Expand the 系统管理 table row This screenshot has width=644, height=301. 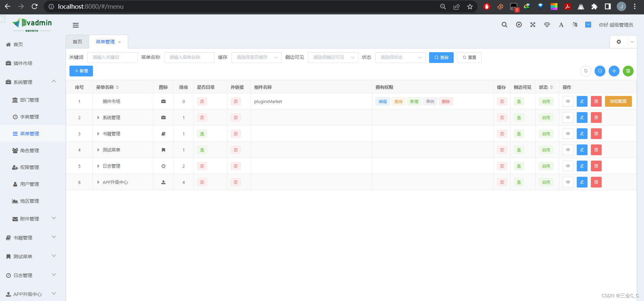point(98,118)
